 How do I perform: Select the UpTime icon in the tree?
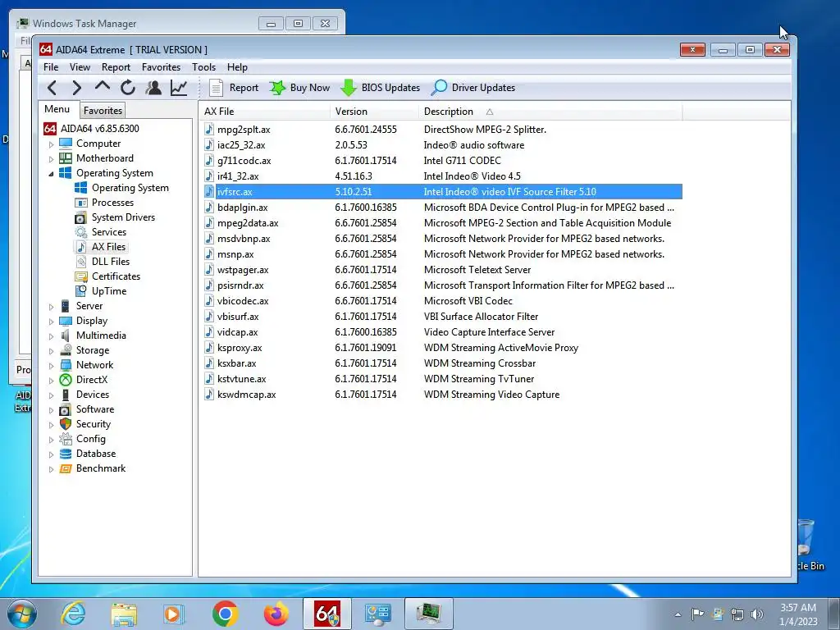click(81, 291)
